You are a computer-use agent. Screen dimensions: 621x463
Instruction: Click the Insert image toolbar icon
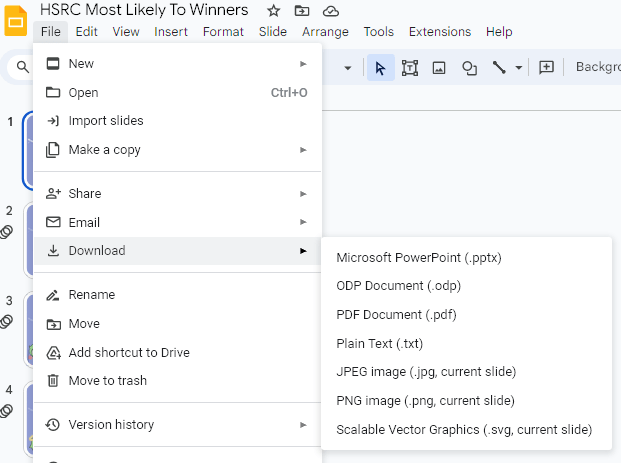(439, 67)
